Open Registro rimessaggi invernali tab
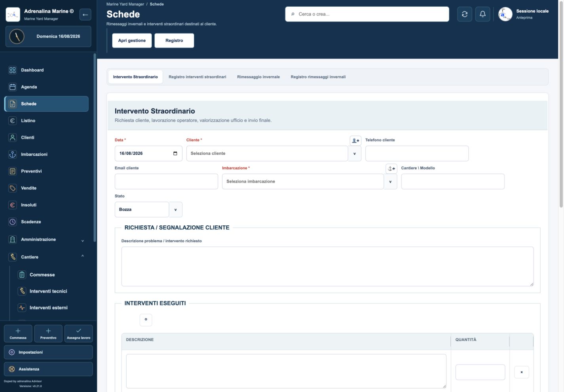 pos(318,77)
